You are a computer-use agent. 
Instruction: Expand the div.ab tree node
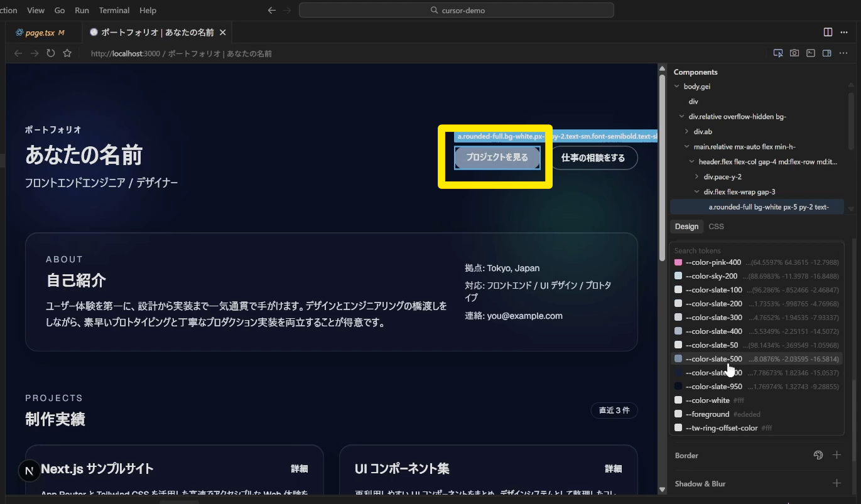(687, 132)
